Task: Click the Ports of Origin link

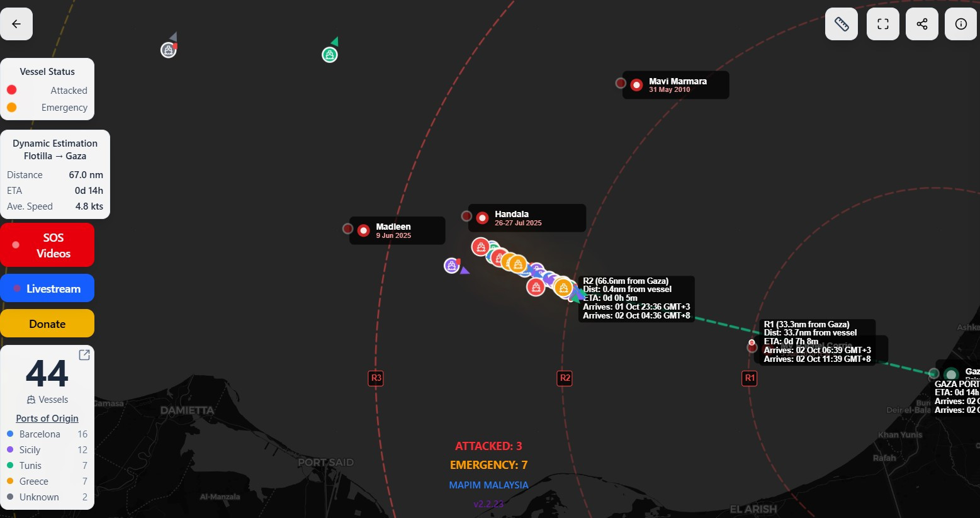Action: click(47, 419)
